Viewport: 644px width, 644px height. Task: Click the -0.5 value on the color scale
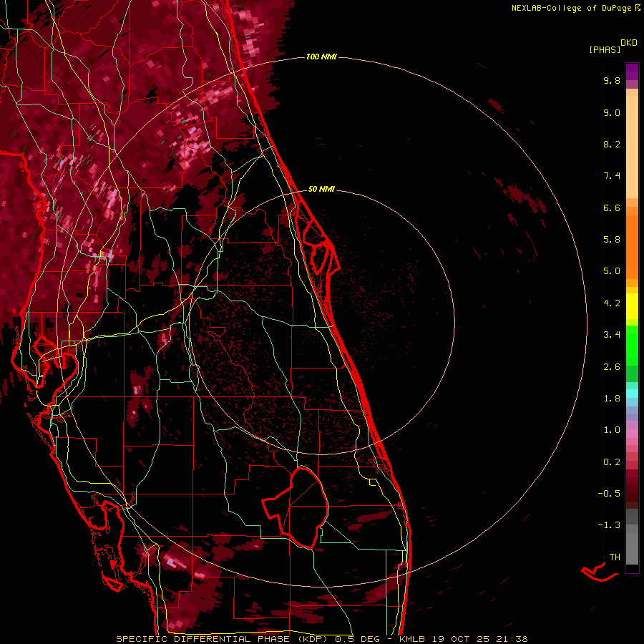[x=609, y=494]
